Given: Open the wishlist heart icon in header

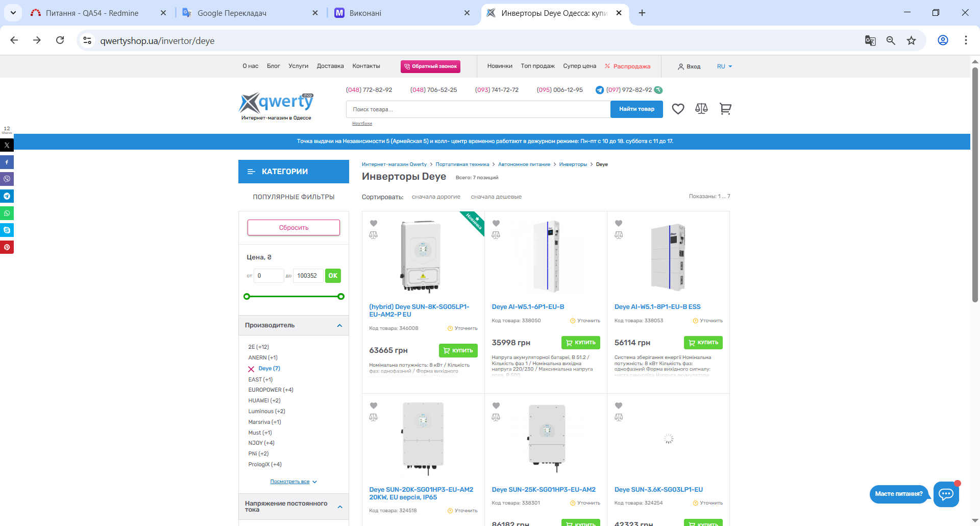Looking at the screenshot, I should click(678, 109).
